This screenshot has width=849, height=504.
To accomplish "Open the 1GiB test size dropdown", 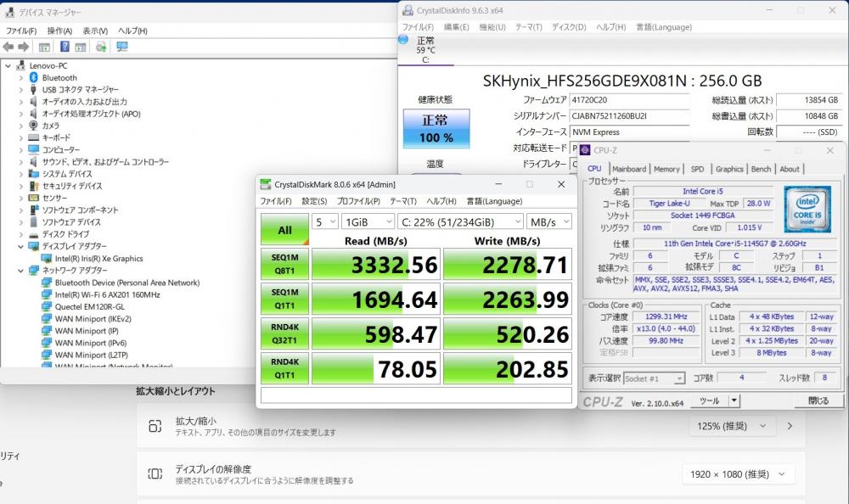I will 368,222.
